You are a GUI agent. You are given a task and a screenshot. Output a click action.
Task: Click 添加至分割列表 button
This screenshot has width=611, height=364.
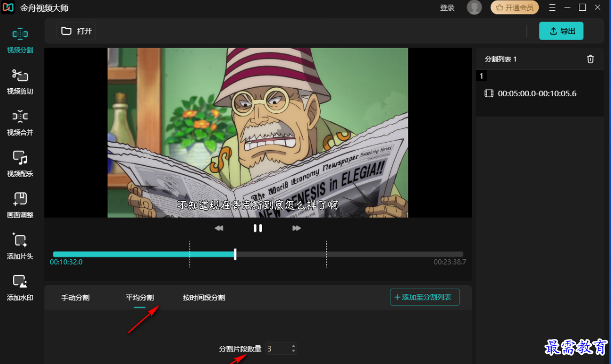tap(424, 297)
